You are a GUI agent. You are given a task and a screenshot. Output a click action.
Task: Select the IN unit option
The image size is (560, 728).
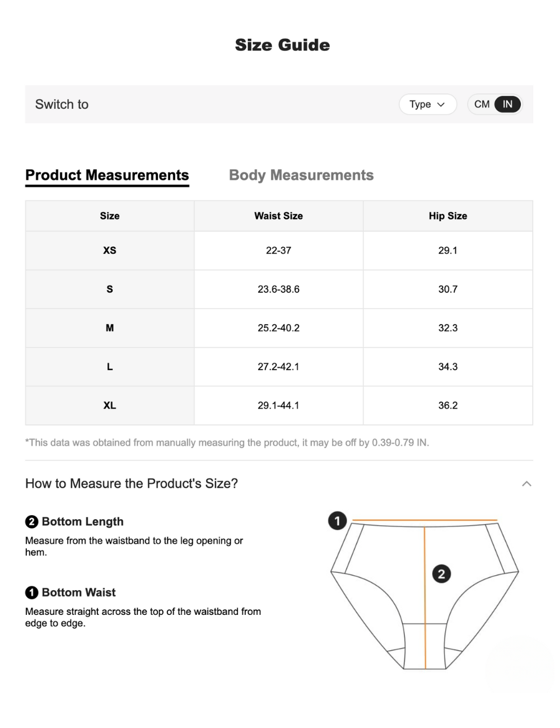(x=507, y=104)
